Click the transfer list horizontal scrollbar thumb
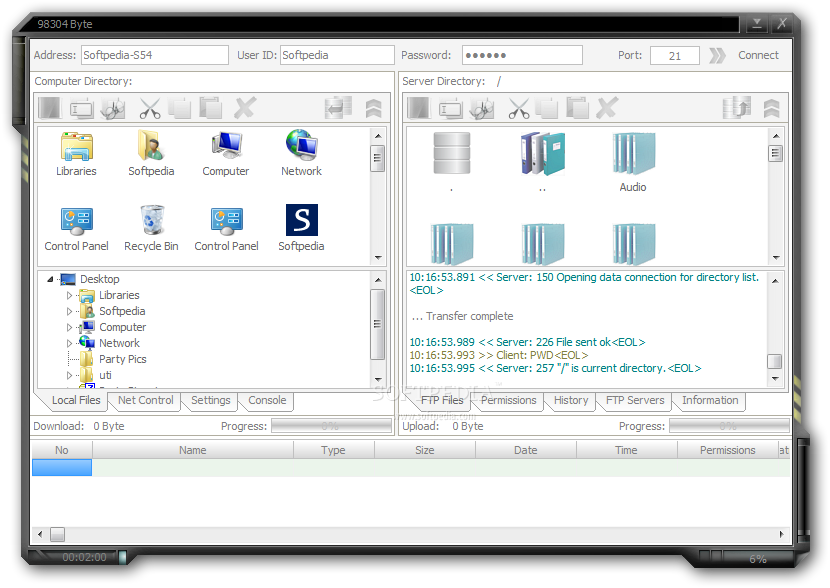Viewport: 830px width, 588px height. point(57,535)
